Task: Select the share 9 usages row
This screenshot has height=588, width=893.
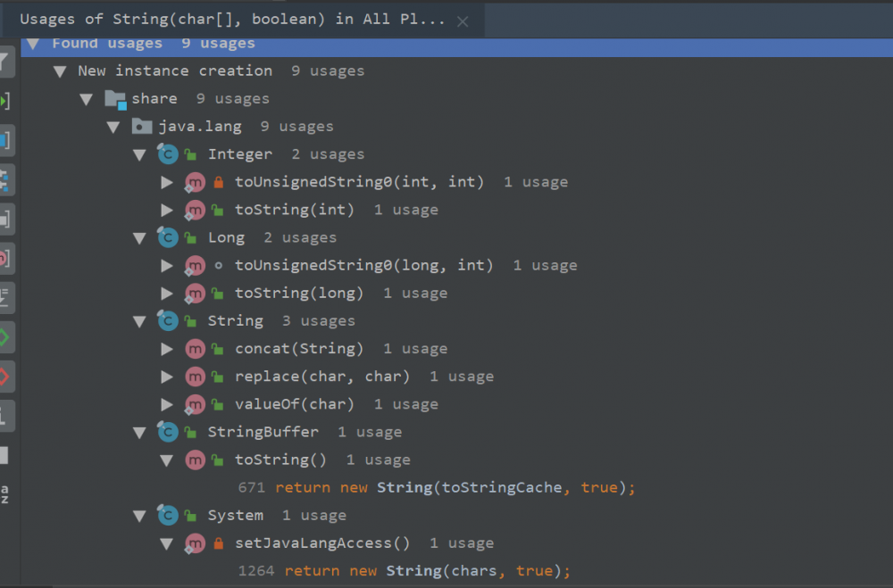Action: [x=456, y=99]
